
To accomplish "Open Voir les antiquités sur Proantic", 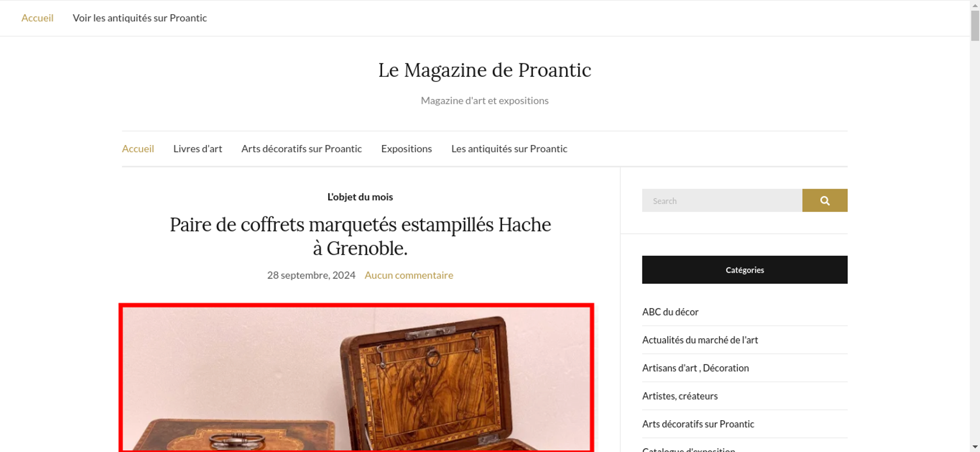I will (140, 18).
